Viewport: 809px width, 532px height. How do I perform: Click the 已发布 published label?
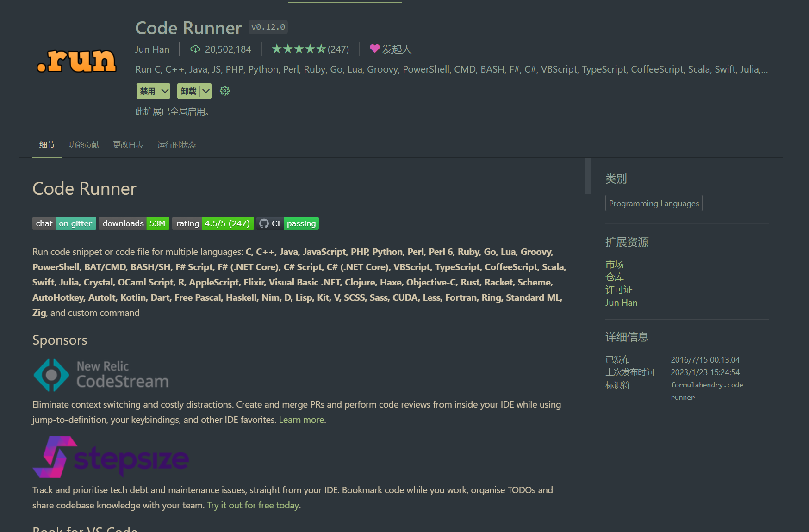coord(618,360)
